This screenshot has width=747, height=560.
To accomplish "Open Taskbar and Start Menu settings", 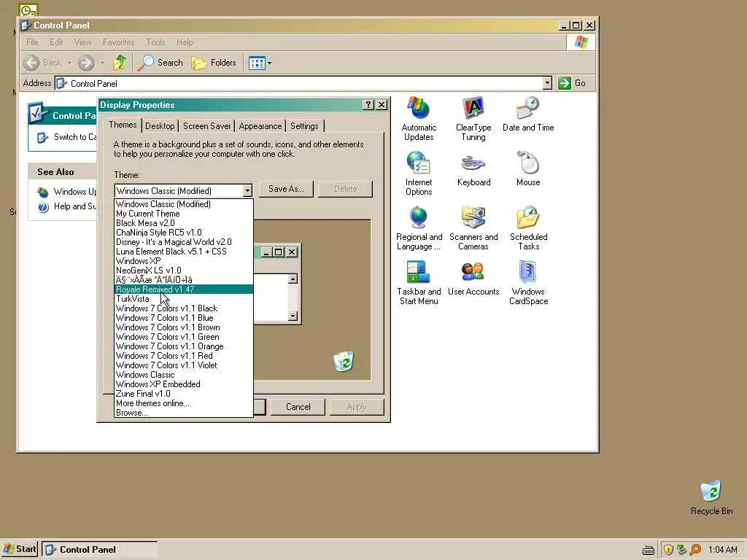I will tap(419, 283).
